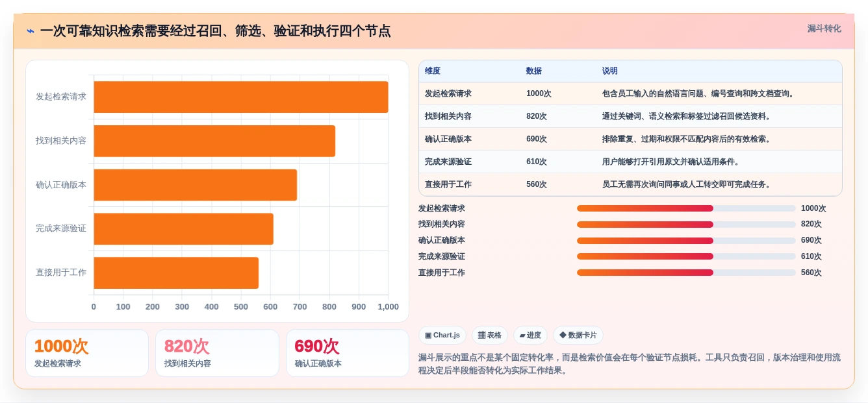Select the 表格 tag chip
Screen dimensions: 868x403
[490, 336]
